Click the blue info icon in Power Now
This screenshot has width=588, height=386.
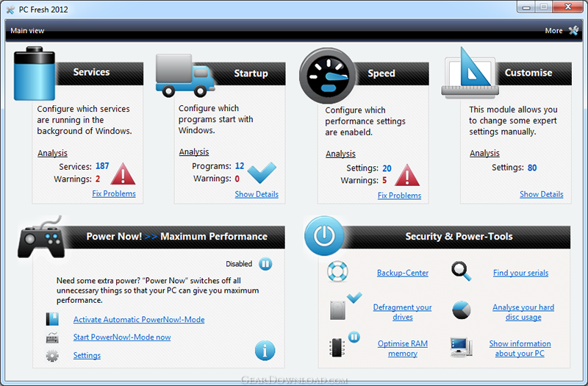265,351
